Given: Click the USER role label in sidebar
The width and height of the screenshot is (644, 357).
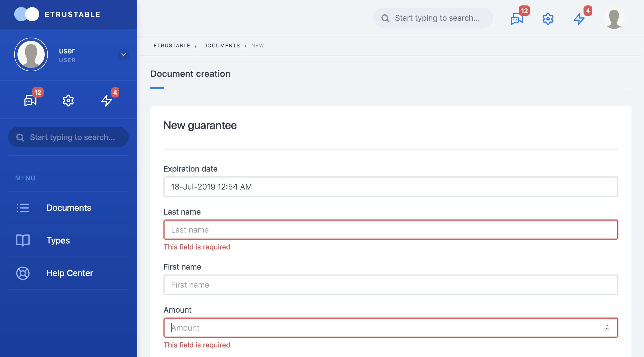Looking at the screenshot, I should [x=67, y=60].
